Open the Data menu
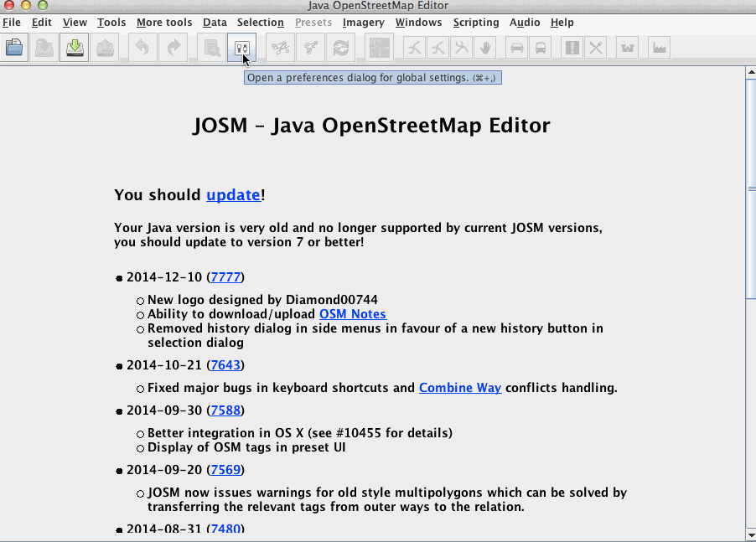 point(215,23)
